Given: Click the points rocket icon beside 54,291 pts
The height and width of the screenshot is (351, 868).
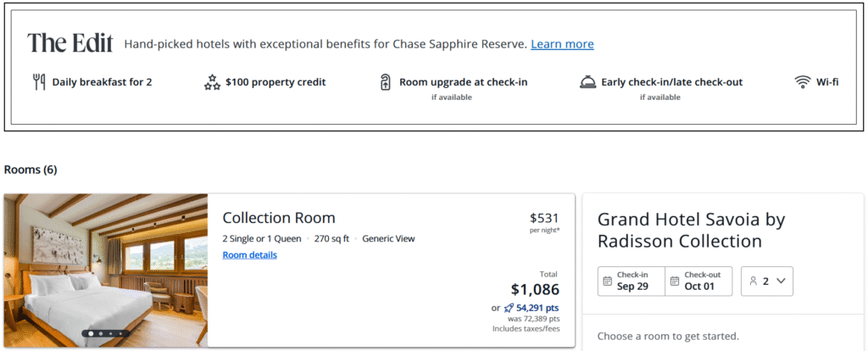Looking at the screenshot, I should 509,308.
